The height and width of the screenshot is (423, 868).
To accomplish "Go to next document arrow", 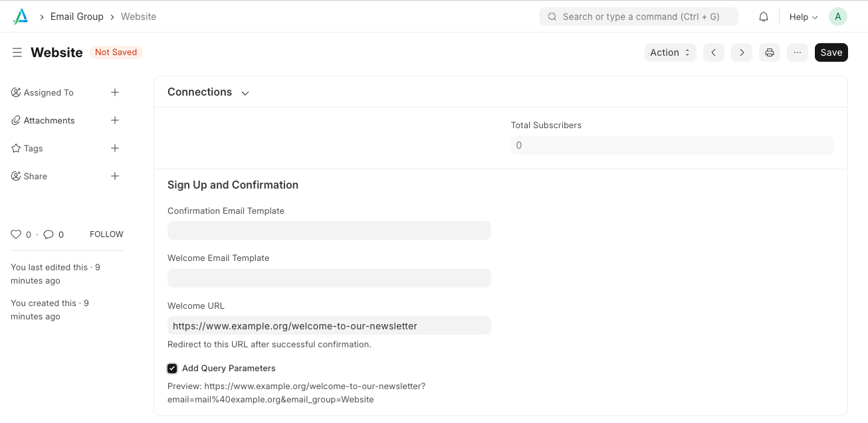I will tap(742, 52).
